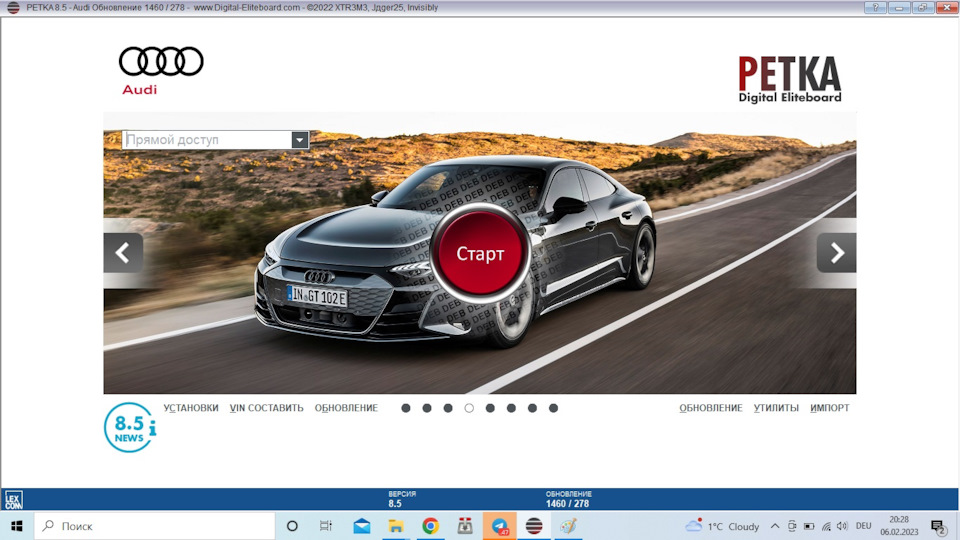Image resolution: width=960 pixels, height=540 pixels.
Task: Open the Прямой доступ dropdown arrow
Action: click(299, 140)
